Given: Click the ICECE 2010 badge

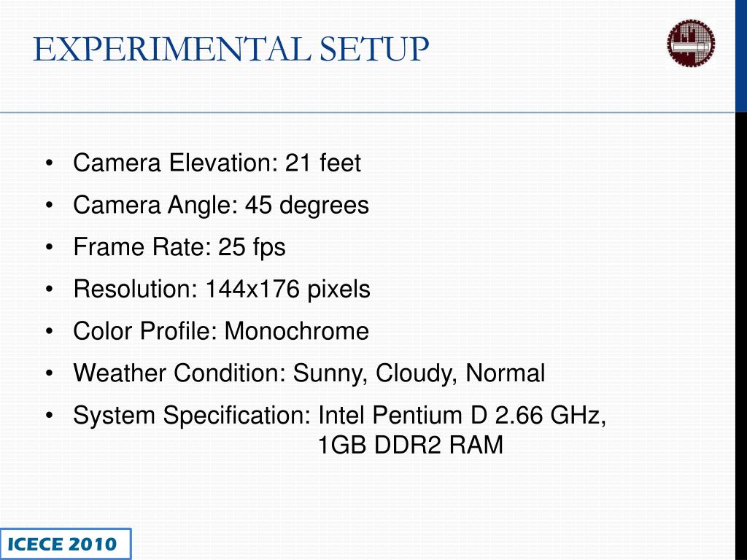Looking at the screenshot, I should [66, 544].
